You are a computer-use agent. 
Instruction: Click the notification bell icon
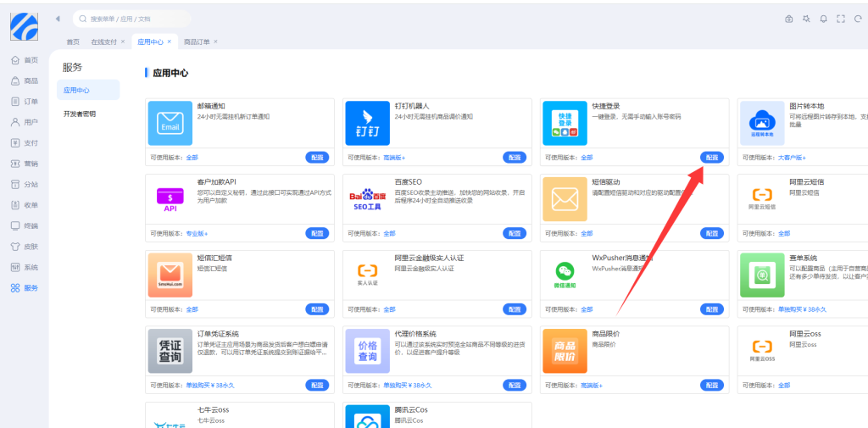pyautogui.click(x=823, y=19)
